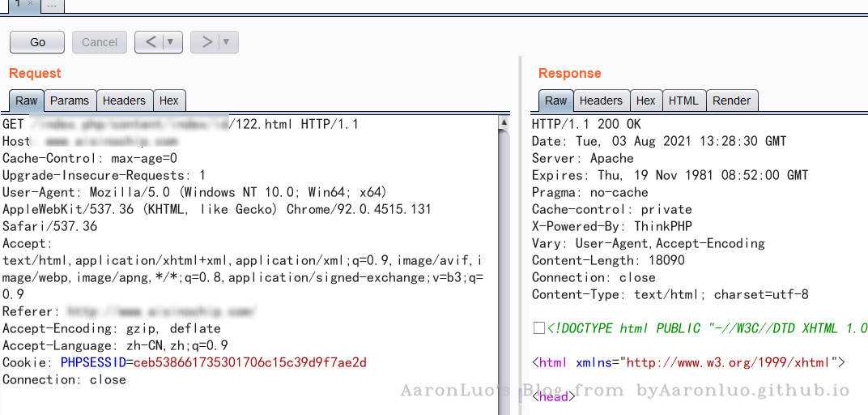Open the Request Headers tab
The image size is (868, 415).
click(124, 101)
